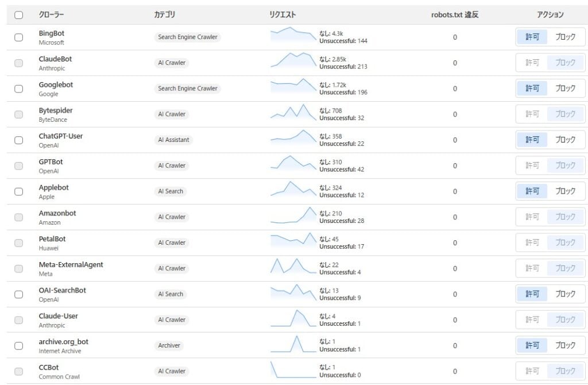Block archive.org_bot with ブロック button
Screen dimensions: 588x385
coord(565,345)
